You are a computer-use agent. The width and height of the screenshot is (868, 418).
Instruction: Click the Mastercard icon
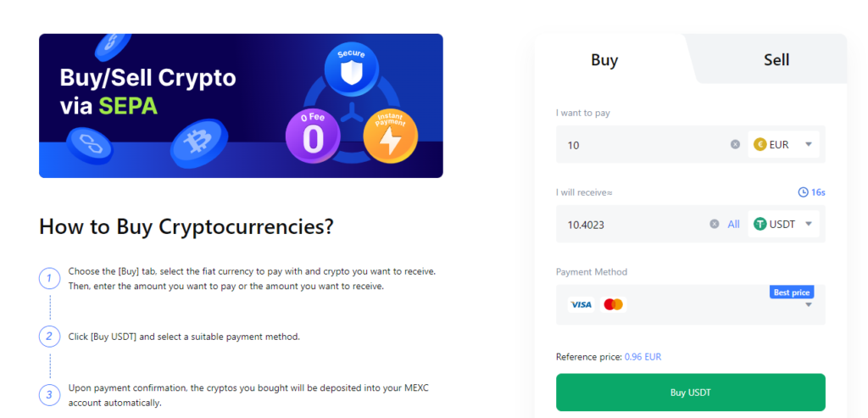click(x=613, y=304)
